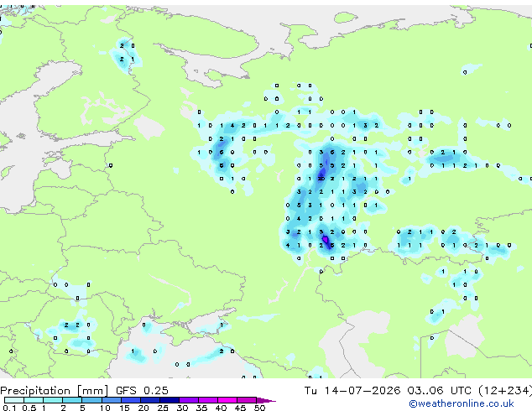
Task: Click the '(12+234)' forecast offset text
Action: click(505, 391)
